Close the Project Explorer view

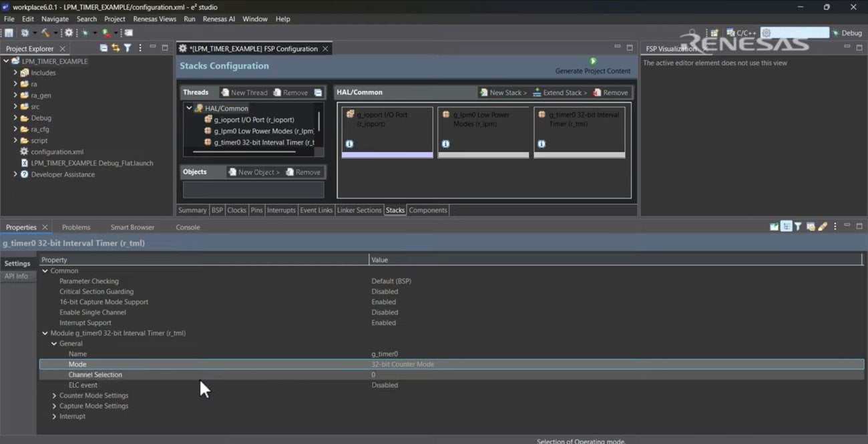62,49
